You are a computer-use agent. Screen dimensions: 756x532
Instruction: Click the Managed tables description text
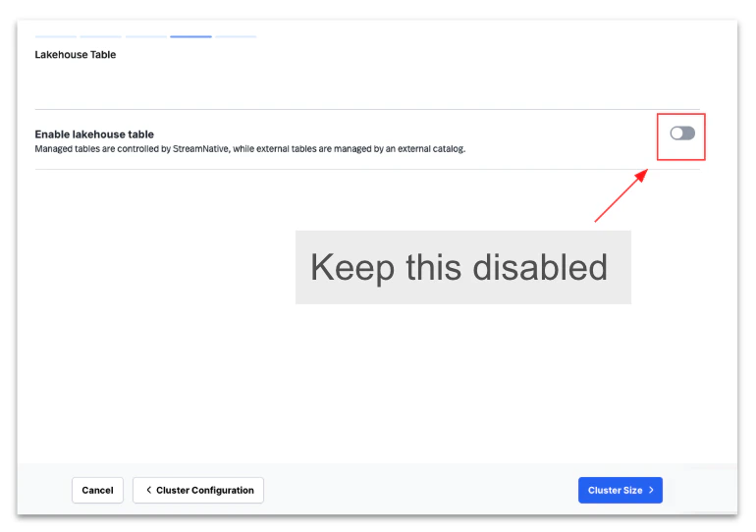[x=249, y=149]
